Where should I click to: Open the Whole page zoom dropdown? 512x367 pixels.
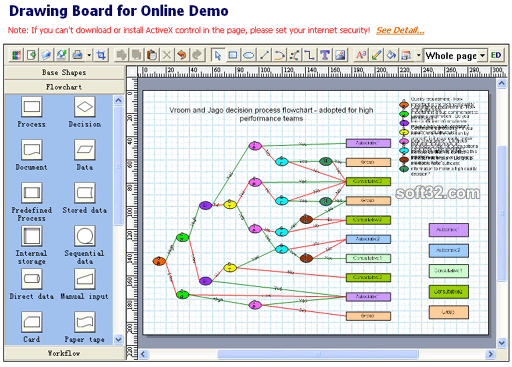point(482,55)
